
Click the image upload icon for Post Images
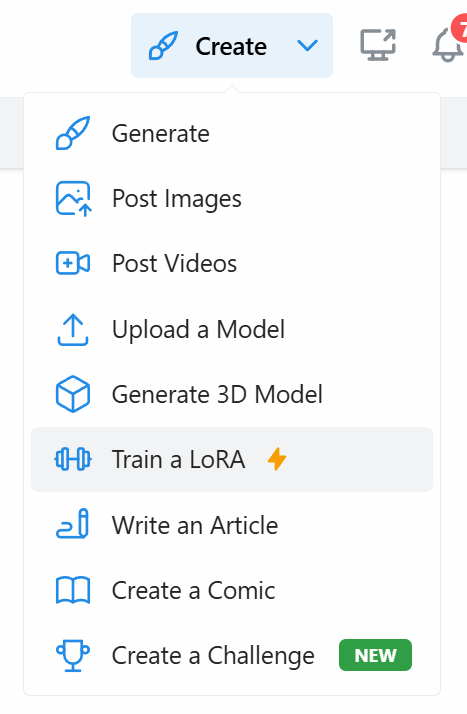(73, 199)
